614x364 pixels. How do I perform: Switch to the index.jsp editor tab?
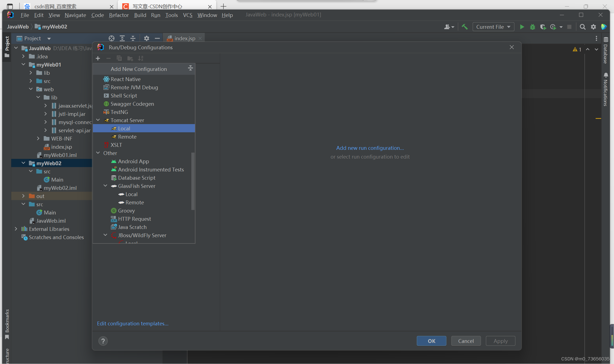pyautogui.click(x=184, y=38)
